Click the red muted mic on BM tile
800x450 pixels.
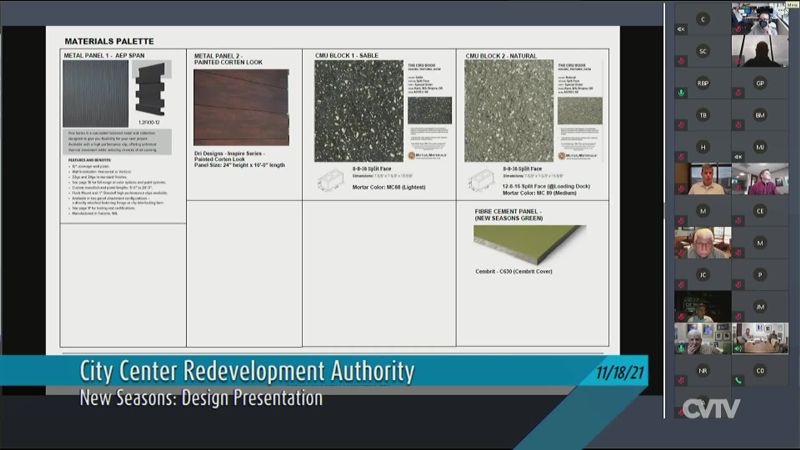click(x=739, y=125)
